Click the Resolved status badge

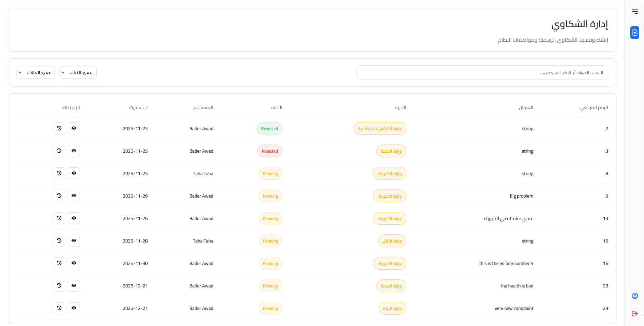(269, 129)
